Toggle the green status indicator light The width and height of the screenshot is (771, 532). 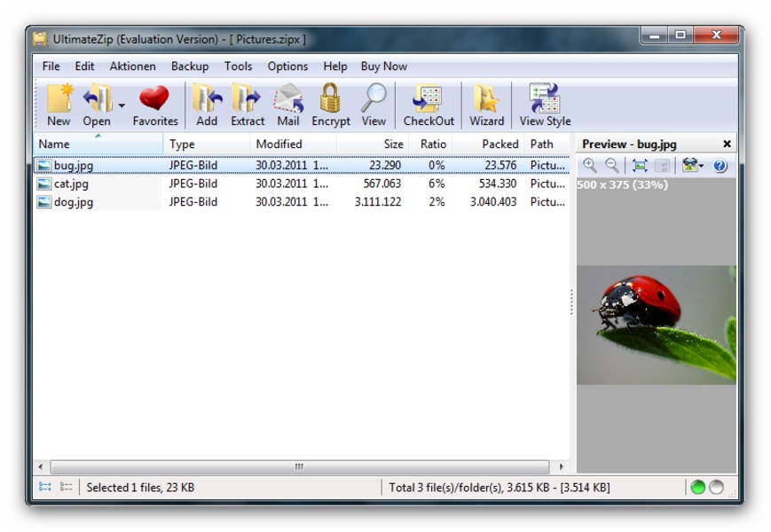tap(698, 488)
